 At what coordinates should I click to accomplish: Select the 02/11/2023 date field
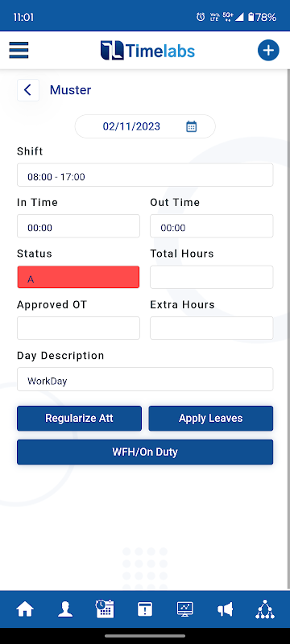[145, 126]
